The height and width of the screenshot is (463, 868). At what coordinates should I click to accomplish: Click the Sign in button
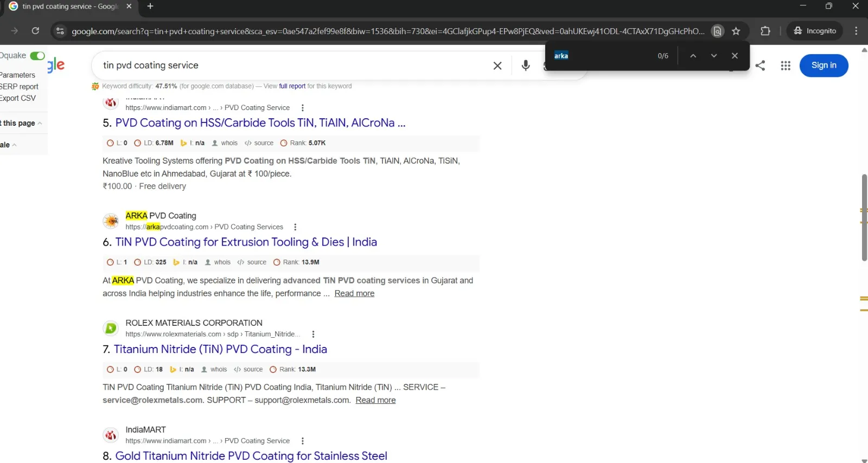[824, 66]
